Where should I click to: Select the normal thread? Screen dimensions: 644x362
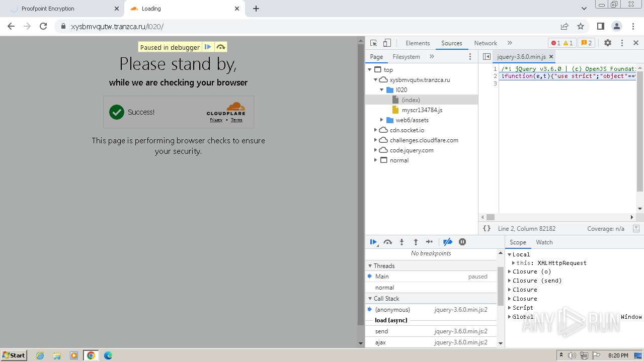[x=431, y=288]
